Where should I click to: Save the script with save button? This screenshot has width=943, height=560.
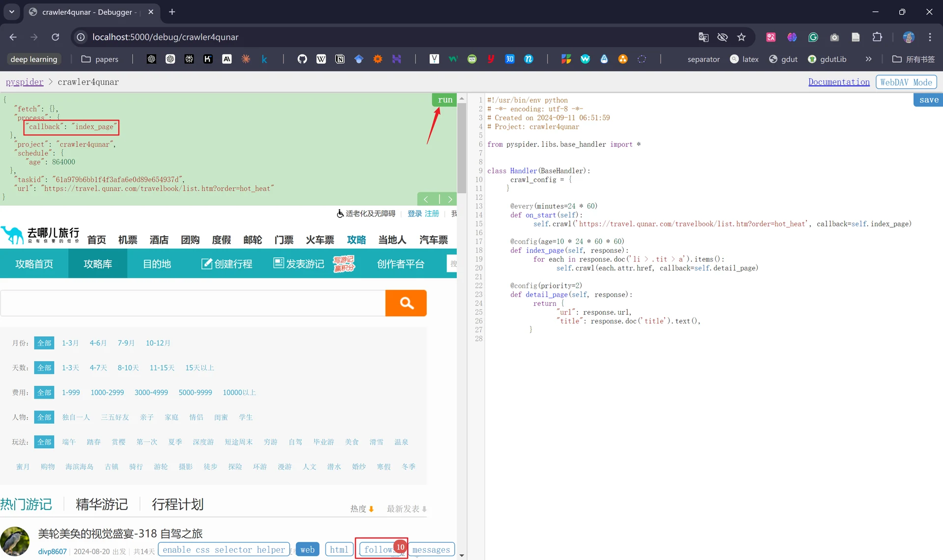tap(928, 100)
